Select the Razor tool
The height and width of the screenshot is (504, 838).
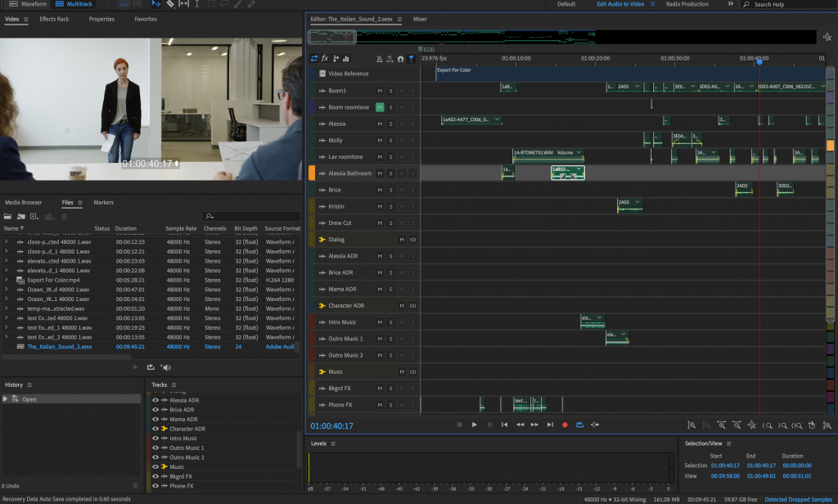170,4
